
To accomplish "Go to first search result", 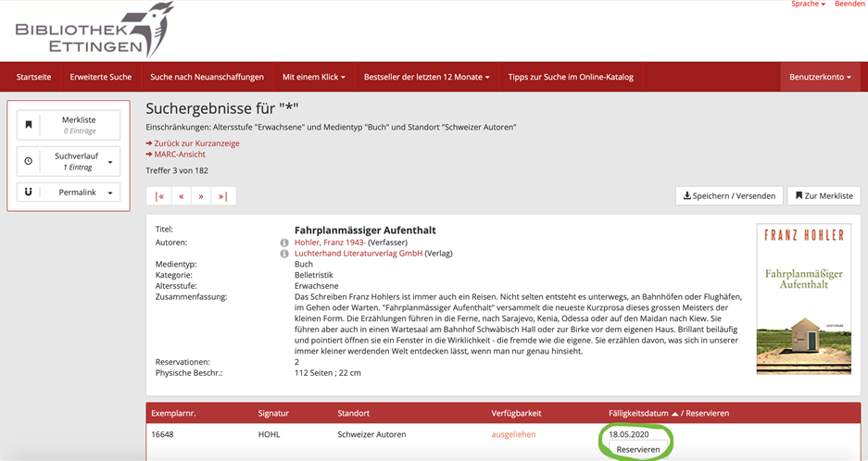I will [x=159, y=196].
